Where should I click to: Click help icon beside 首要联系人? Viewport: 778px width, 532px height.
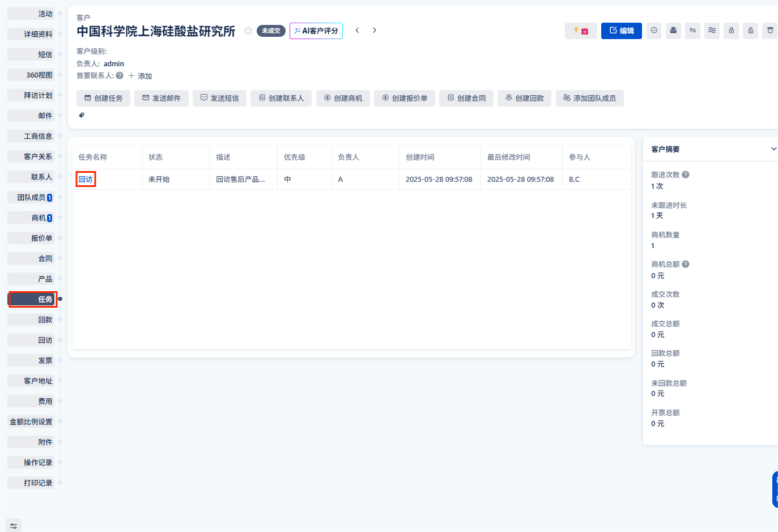[x=120, y=75]
